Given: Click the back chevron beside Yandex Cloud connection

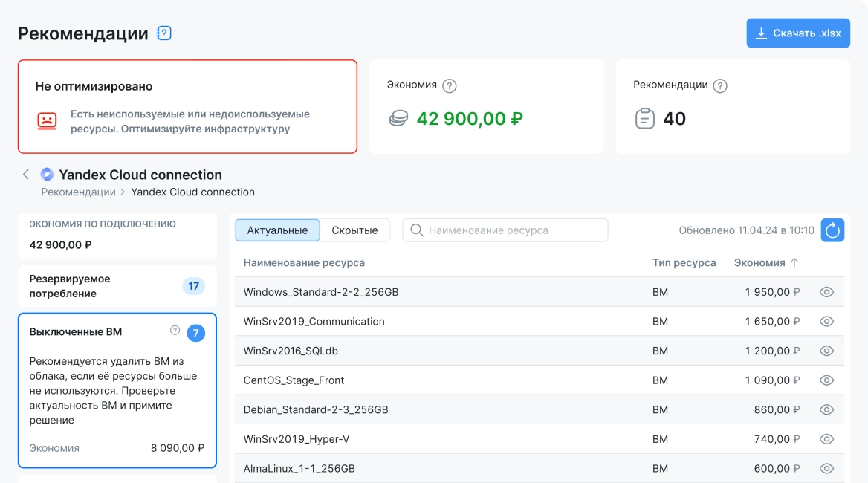Looking at the screenshot, I should [x=25, y=175].
